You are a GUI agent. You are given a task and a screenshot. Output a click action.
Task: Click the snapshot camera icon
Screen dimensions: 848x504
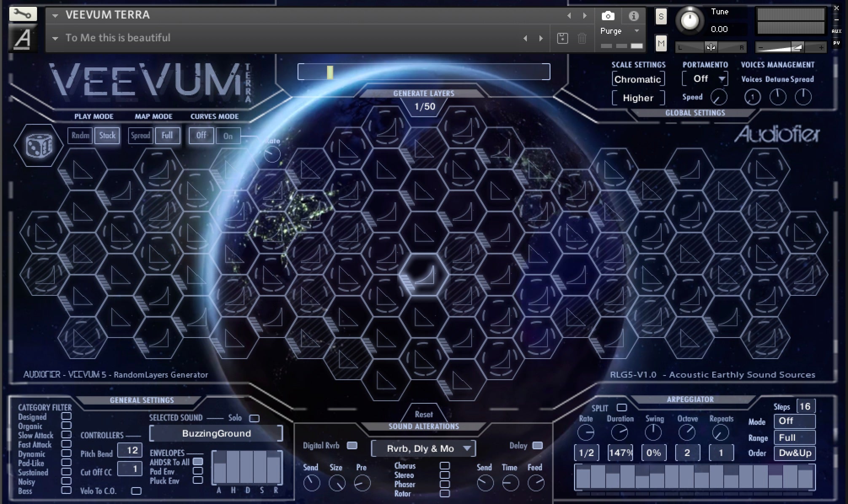point(608,16)
